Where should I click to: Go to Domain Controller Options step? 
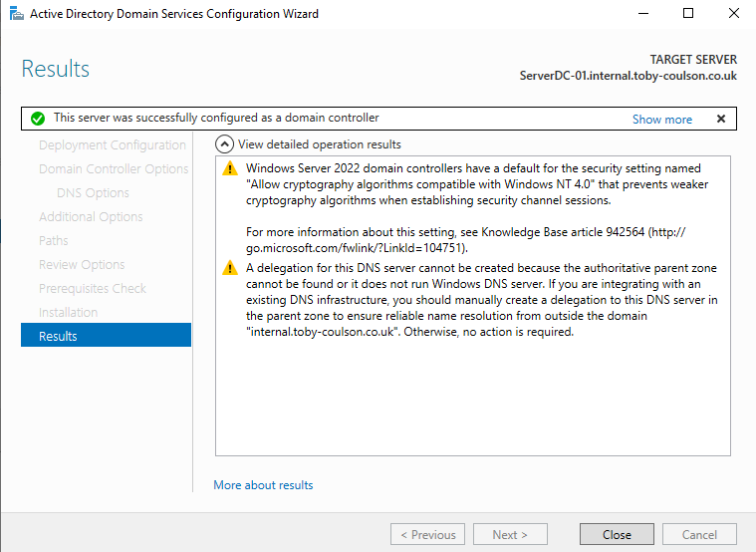click(113, 168)
